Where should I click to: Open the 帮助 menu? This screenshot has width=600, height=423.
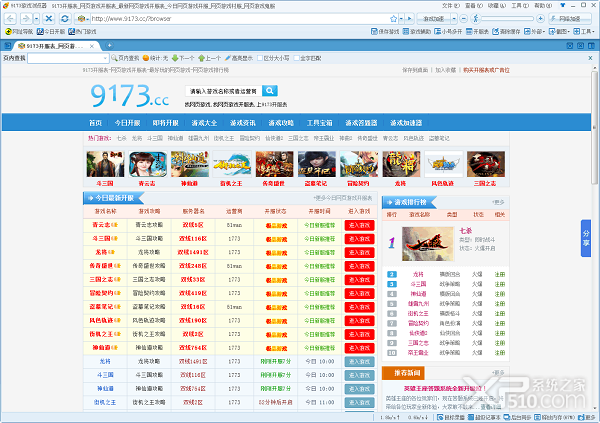click(543, 6)
